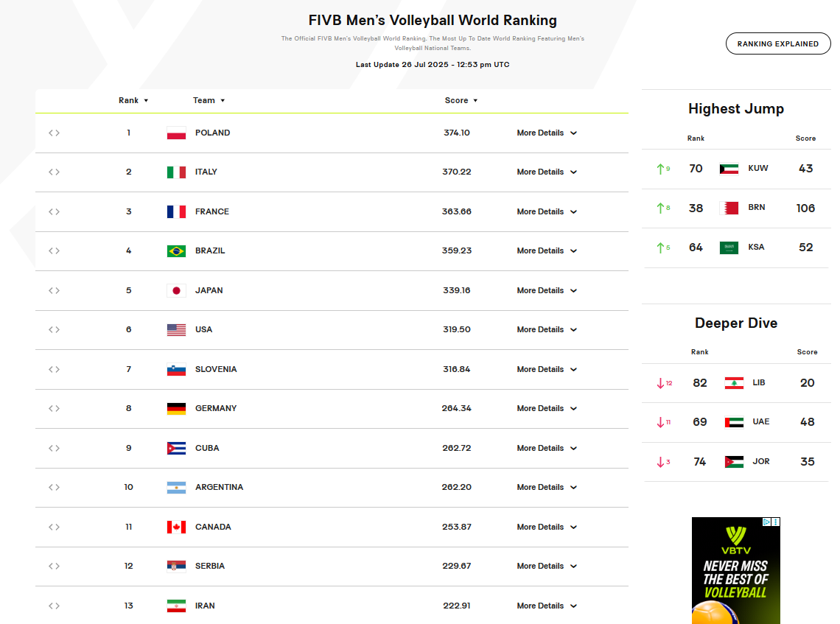The image size is (840, 624).
Task: Click the Slovenia team name
Action: tap(216, 370)
